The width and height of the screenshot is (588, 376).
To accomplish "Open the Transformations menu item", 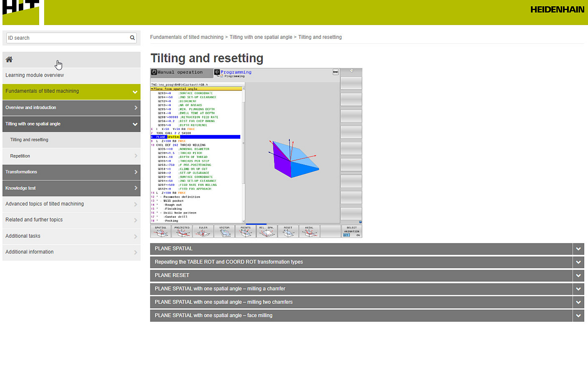I will click(x=71, y=172).
